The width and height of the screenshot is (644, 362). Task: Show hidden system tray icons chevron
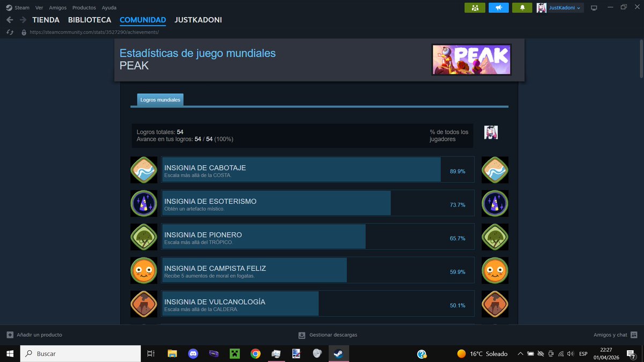click(520, 353)
